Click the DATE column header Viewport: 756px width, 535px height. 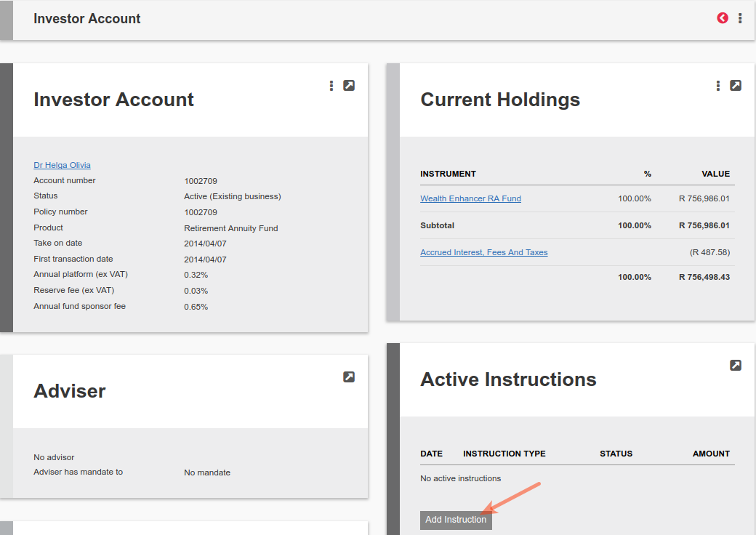[x=432, y=454]
